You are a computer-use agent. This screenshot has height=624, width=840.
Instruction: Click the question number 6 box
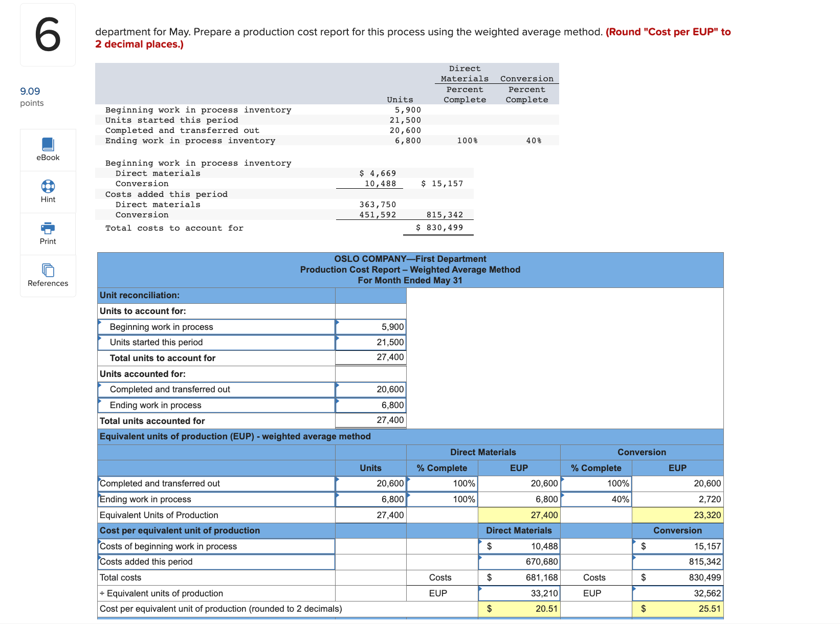pyautogui.click(x=48, y=34)
